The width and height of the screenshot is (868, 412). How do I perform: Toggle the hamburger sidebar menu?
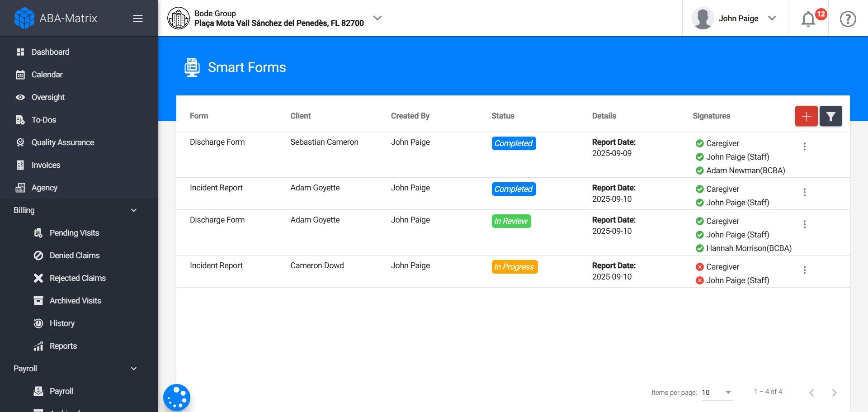click(x=138, y=19)
